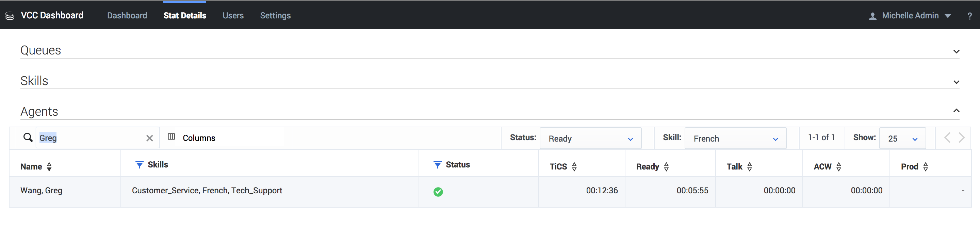
Task: Open the help question mark icon
Action: (969, 16)
